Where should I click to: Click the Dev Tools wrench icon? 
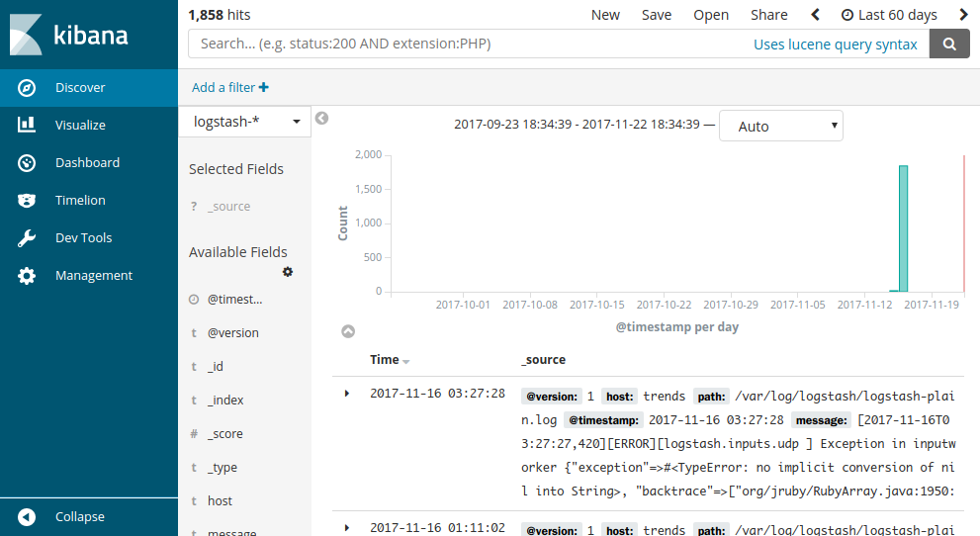28,238
